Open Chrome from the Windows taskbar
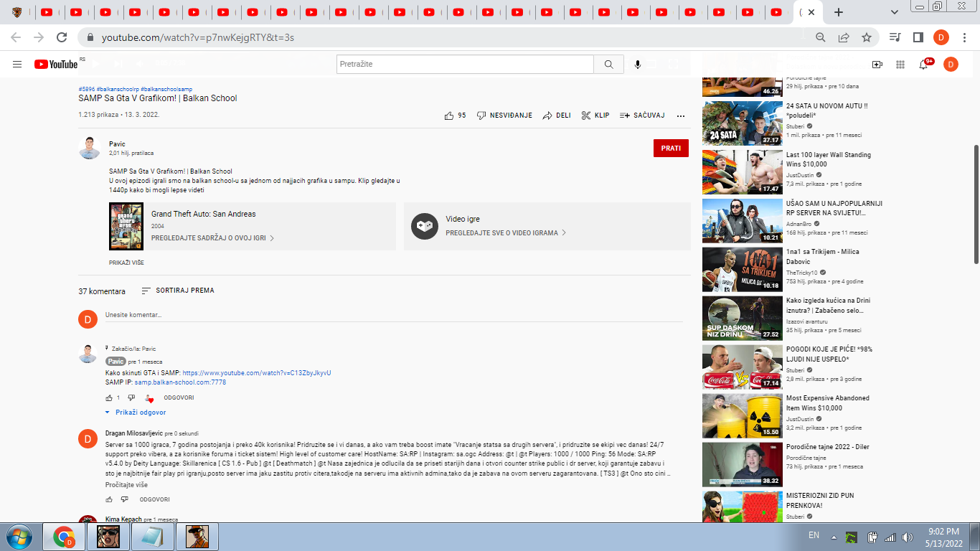This screenshot has height=551, width=980. tap(64, 537)
